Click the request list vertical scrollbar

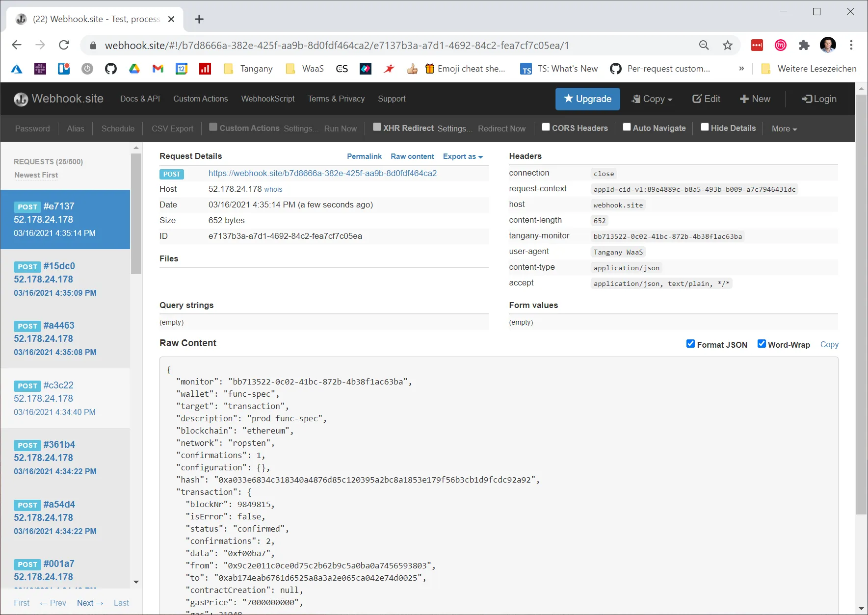[x=136, y=213]
